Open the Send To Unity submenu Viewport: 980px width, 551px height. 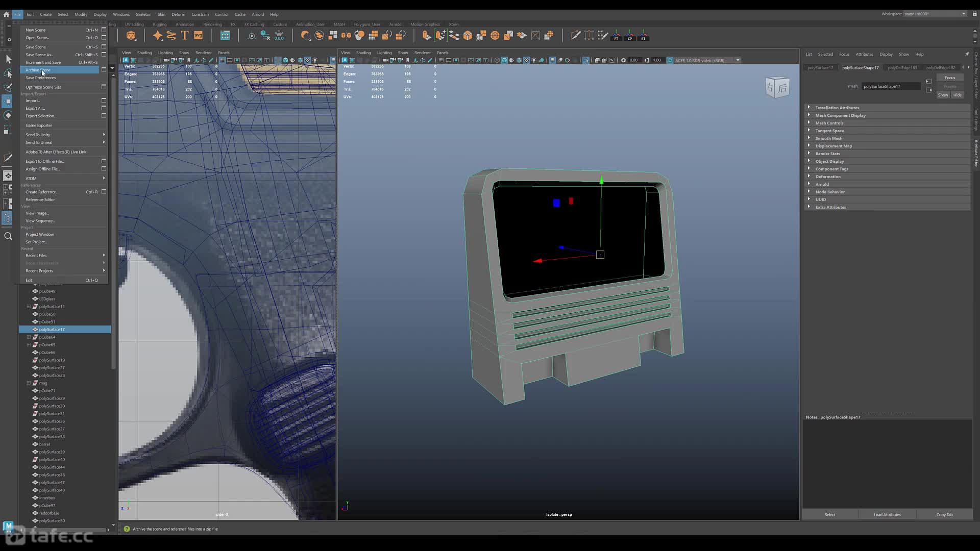click(64, 135)
